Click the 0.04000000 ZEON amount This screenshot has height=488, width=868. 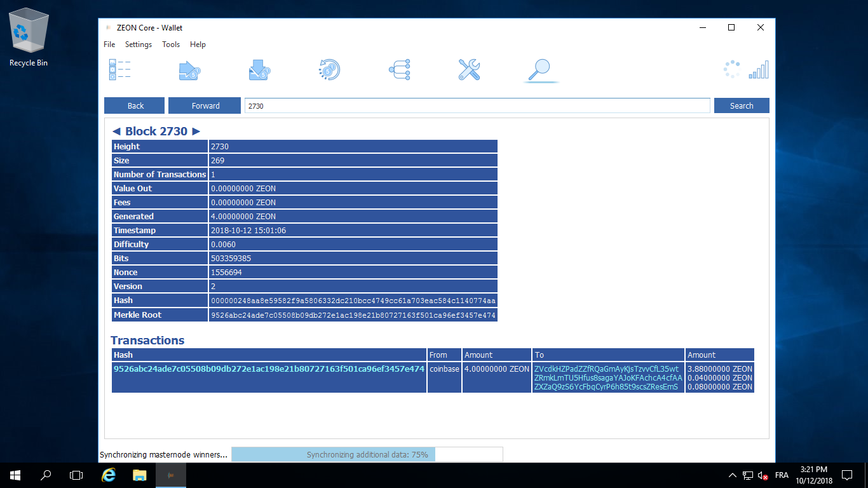(x=720, y=377)
